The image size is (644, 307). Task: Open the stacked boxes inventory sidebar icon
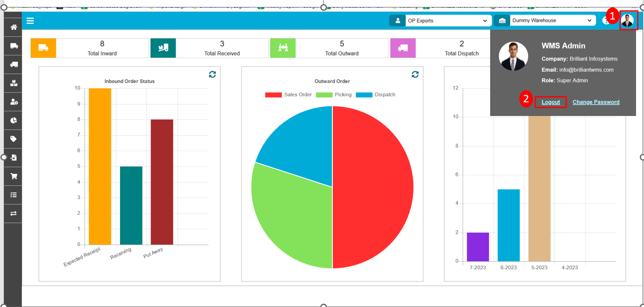coord(13,83)
